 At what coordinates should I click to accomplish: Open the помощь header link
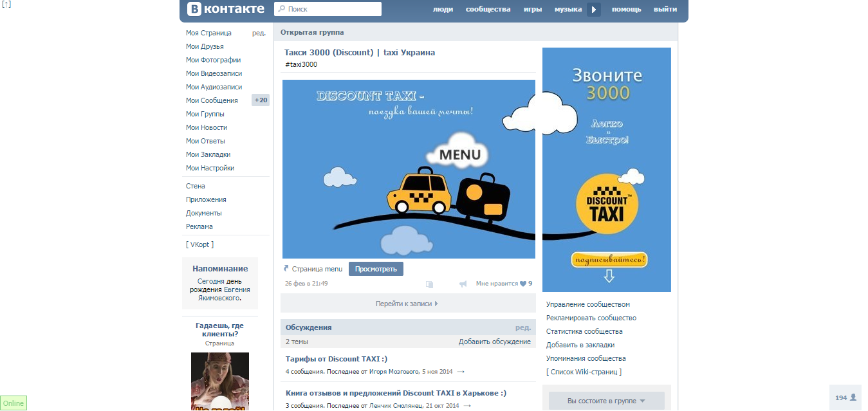626,9
